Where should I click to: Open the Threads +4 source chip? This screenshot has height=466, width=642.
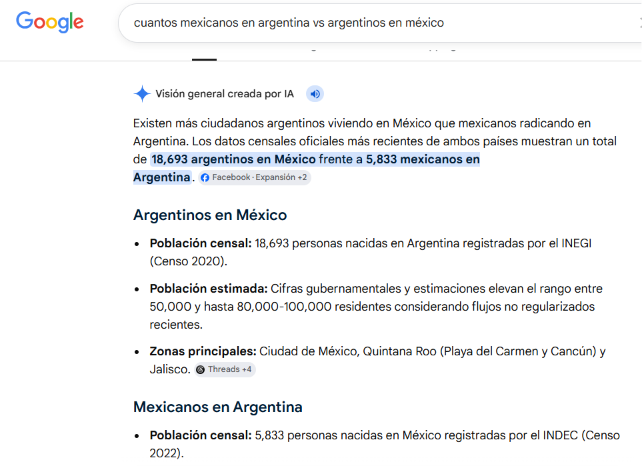point(224,369)
